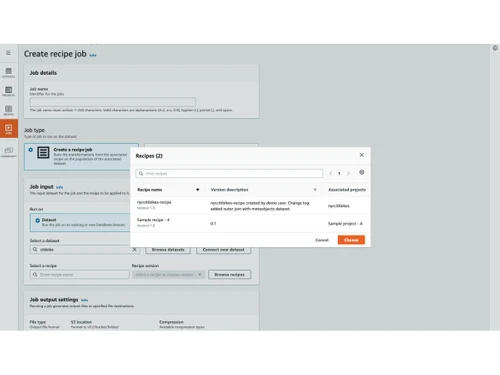The image size is (500, 375).
Task: Select the nyccitibikes-recipe row
Action: coord(250,206)
